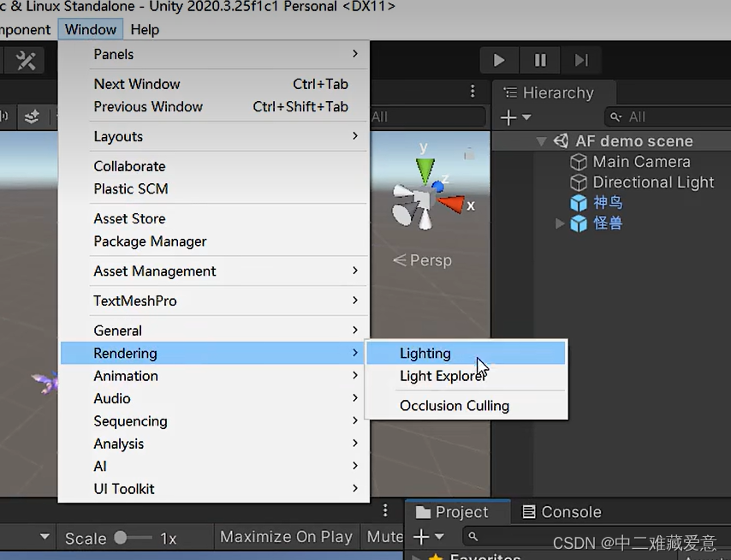
Task: Switch to the Console tab
Action: (x=562, y=512)
